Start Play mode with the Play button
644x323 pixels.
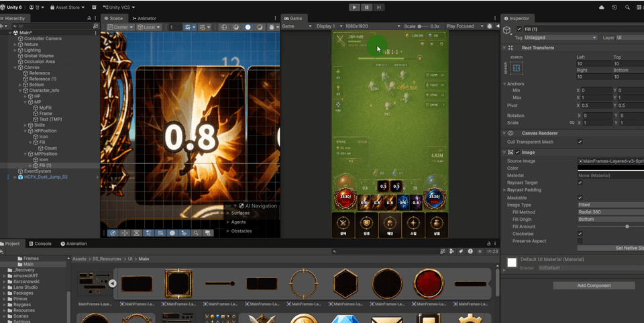[x=354, y=7]
